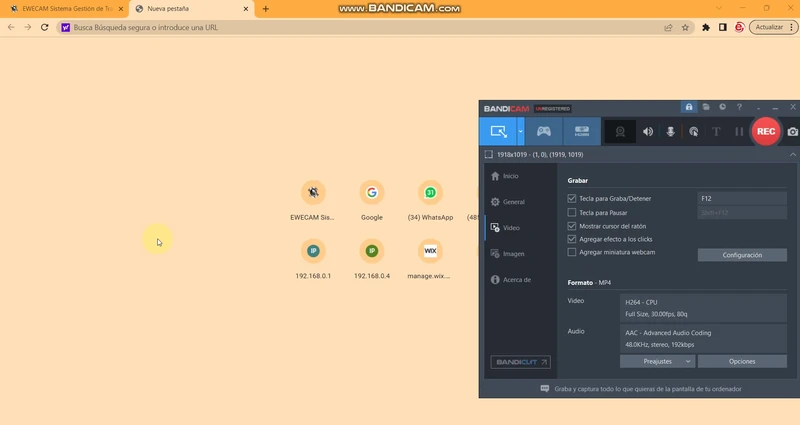
Task: Click the Shift+F12 pause hotkey field
Action: [x=742, y=212]
